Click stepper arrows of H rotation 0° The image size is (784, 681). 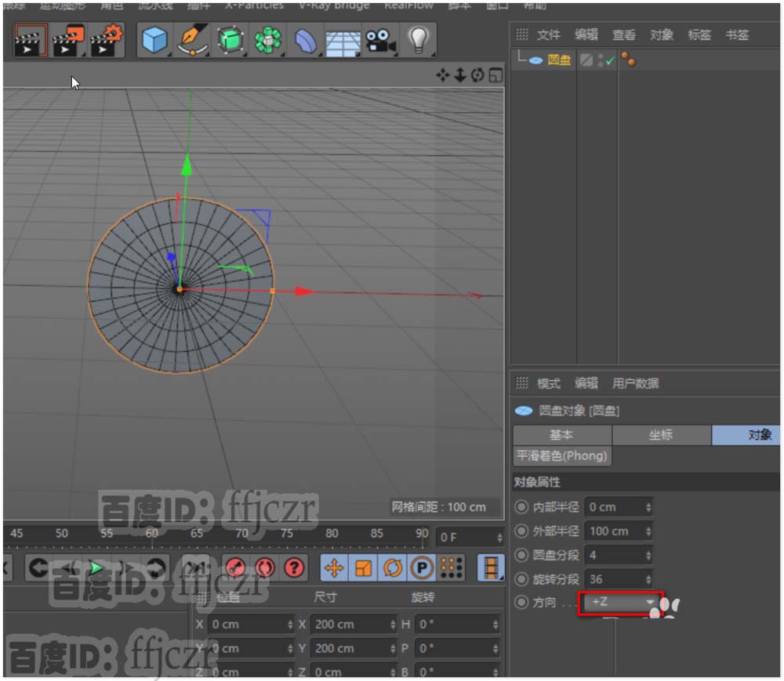coord(495,625)
